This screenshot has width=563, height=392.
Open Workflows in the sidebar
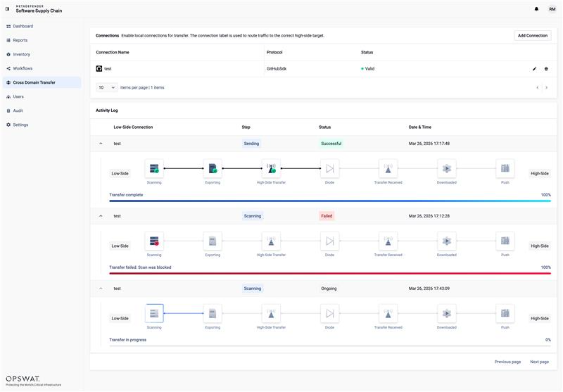pos(23,68)
